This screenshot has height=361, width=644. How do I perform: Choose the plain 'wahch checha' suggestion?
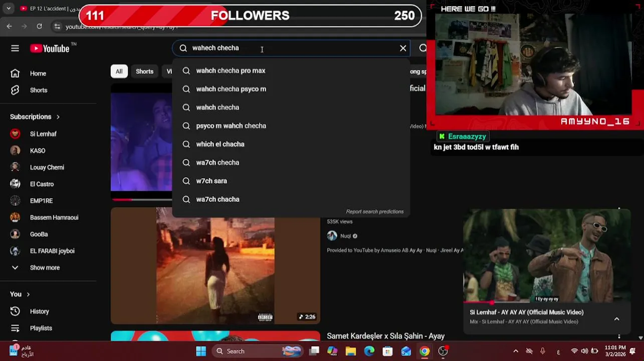[291, 107]
